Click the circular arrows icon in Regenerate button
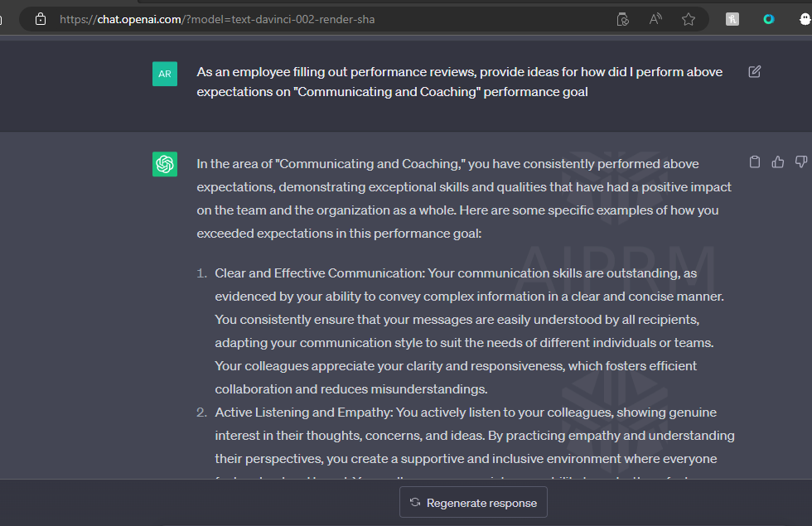812x526 pixels. click(415, 503)
